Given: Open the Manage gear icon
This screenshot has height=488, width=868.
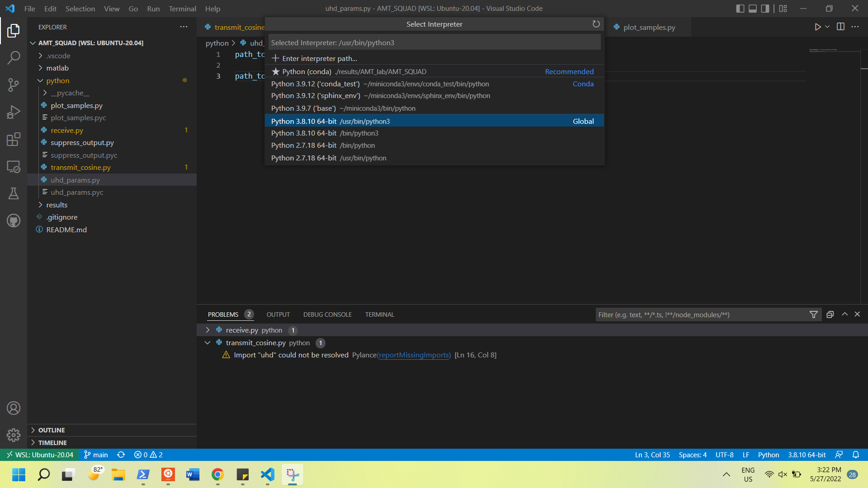Looking at the screenshot, I should tap(14, 435).
